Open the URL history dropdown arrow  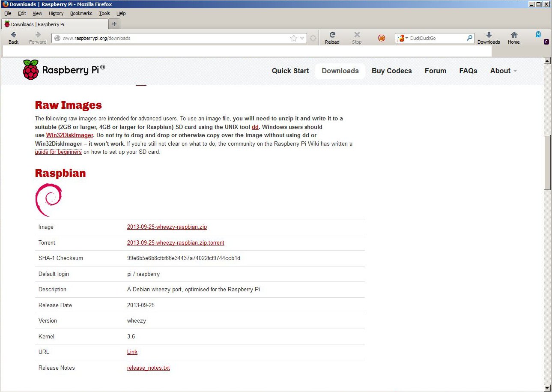(x=302, y=38)
